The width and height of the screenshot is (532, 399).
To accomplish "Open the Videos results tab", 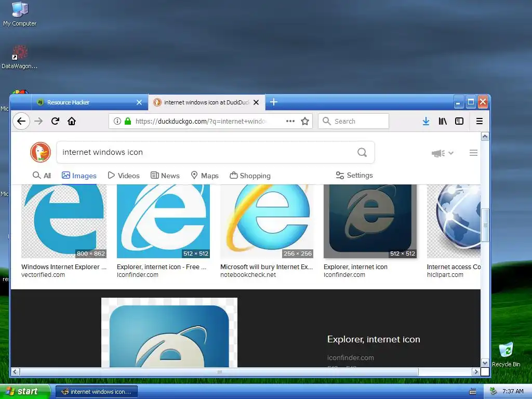I will 124,176.
